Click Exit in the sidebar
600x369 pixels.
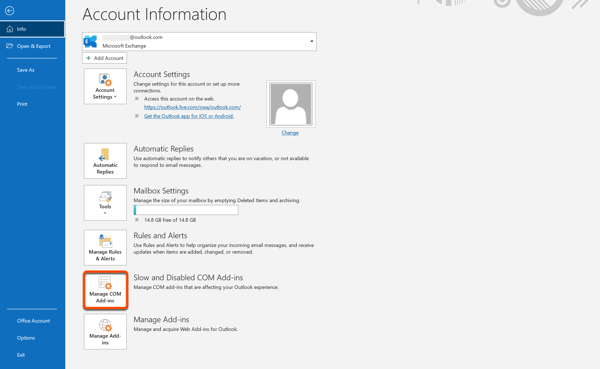21,355
